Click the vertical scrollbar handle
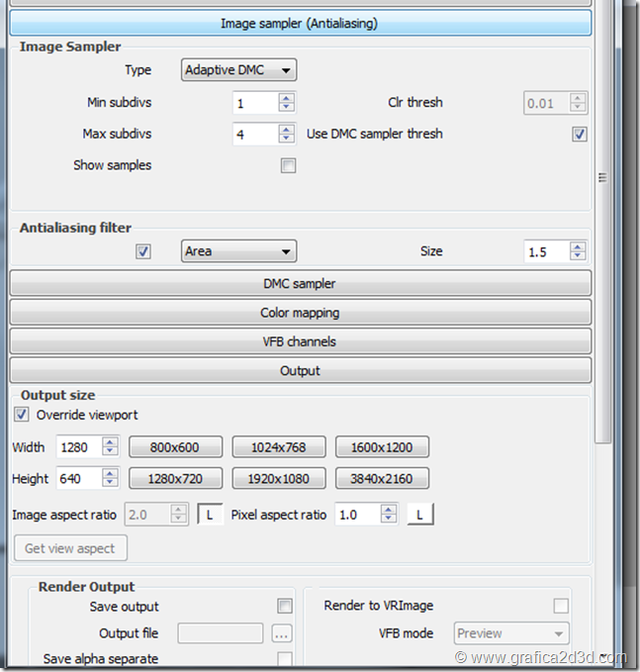 pyautogui.click(x=601, y=176)
